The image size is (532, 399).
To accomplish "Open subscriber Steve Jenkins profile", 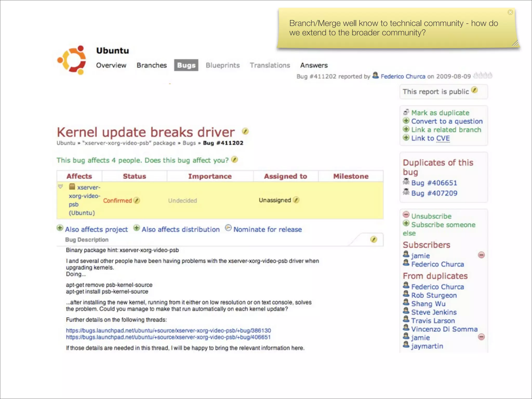I will [434, 312].
